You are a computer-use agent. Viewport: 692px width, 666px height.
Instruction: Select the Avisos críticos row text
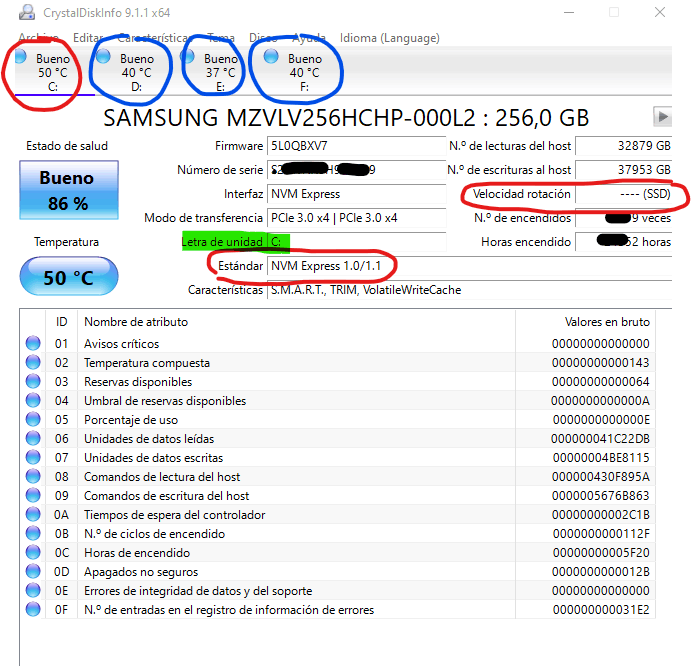(x=121, y=344)
